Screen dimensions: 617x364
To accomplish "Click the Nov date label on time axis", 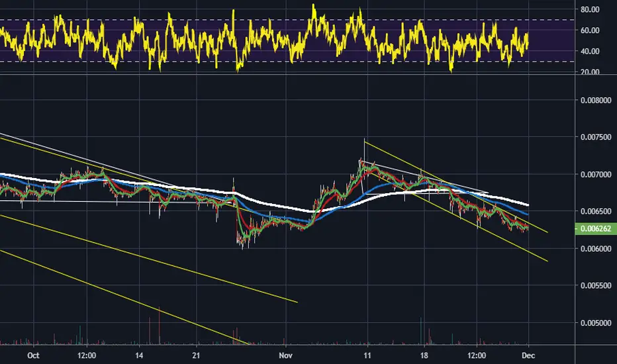I will tap(286, 355).
